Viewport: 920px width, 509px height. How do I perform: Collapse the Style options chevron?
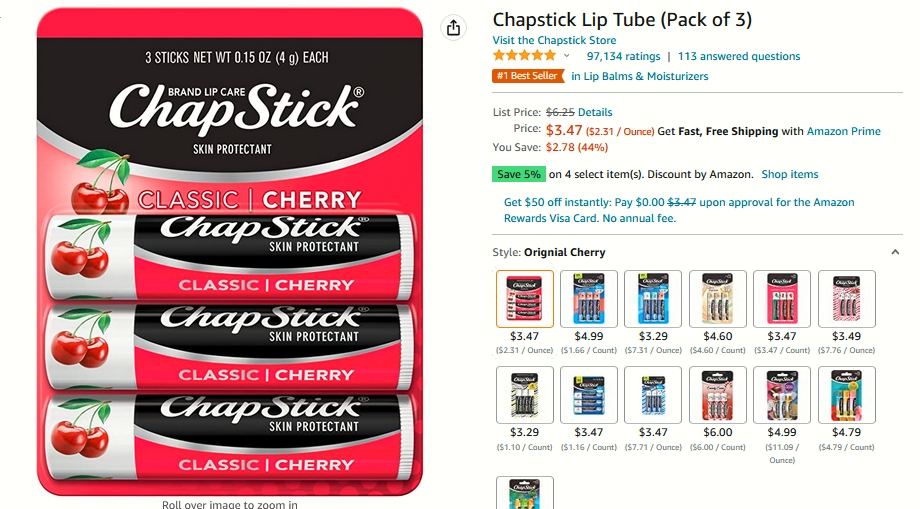[x=895, y=252]
